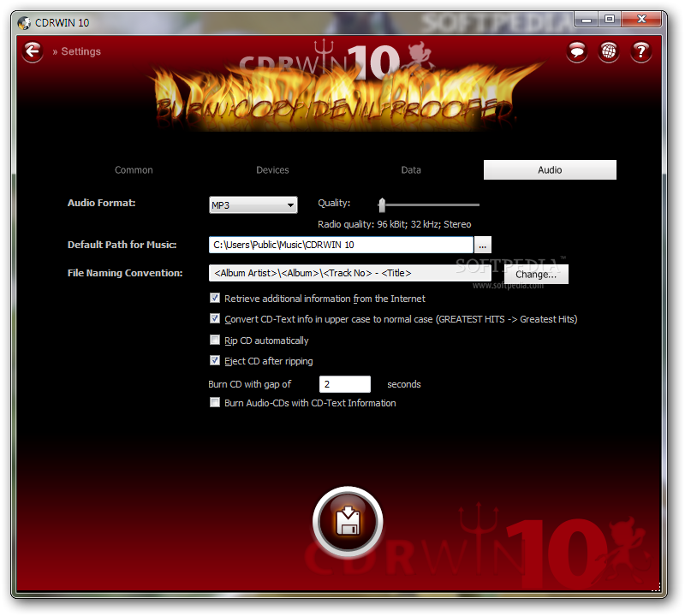Click inside the Default Path for Music field
The width and height of the screenshot is (685, 616).
pos(341,245)
